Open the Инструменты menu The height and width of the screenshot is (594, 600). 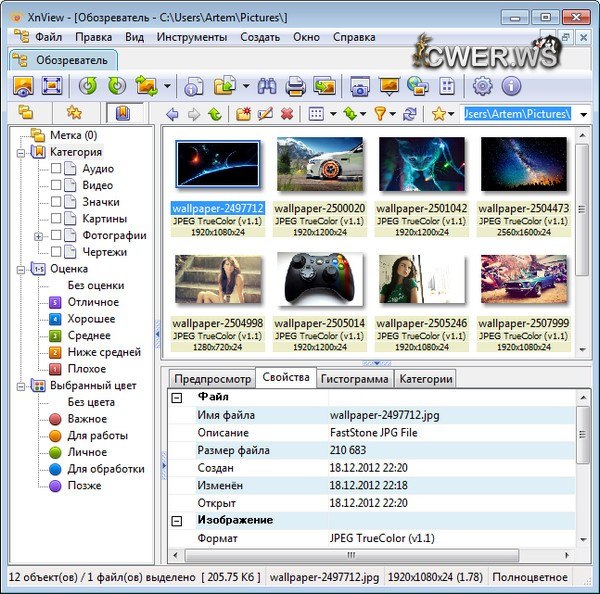190,37
